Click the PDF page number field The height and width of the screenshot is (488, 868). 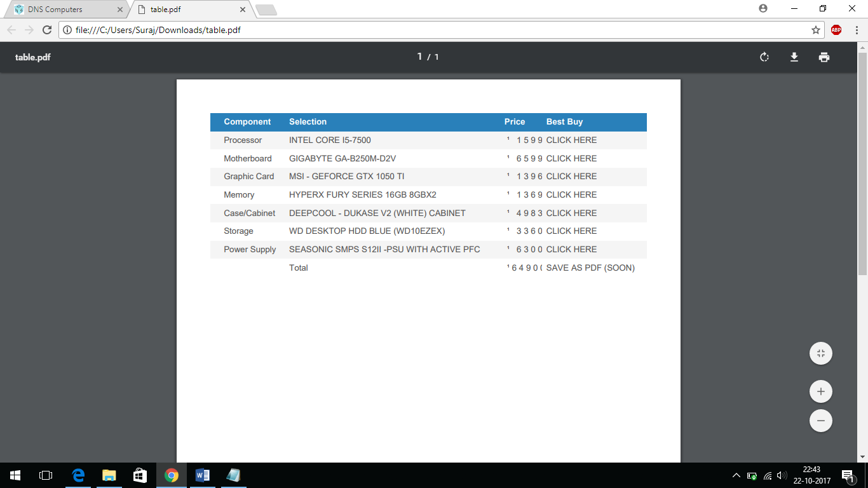point(419,57)
